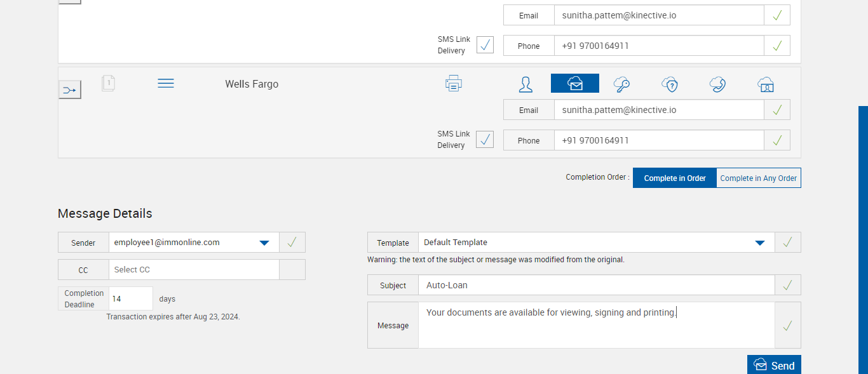This screenshot has width=868, height=374.
Task: Click the printer icon in Wells Fargo row
Action: point(454,83)
